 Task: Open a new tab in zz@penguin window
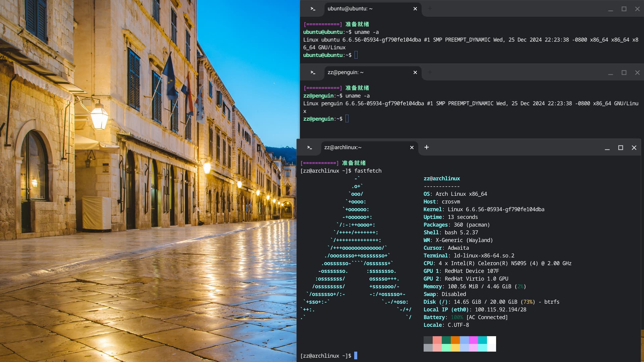point(430,72)
